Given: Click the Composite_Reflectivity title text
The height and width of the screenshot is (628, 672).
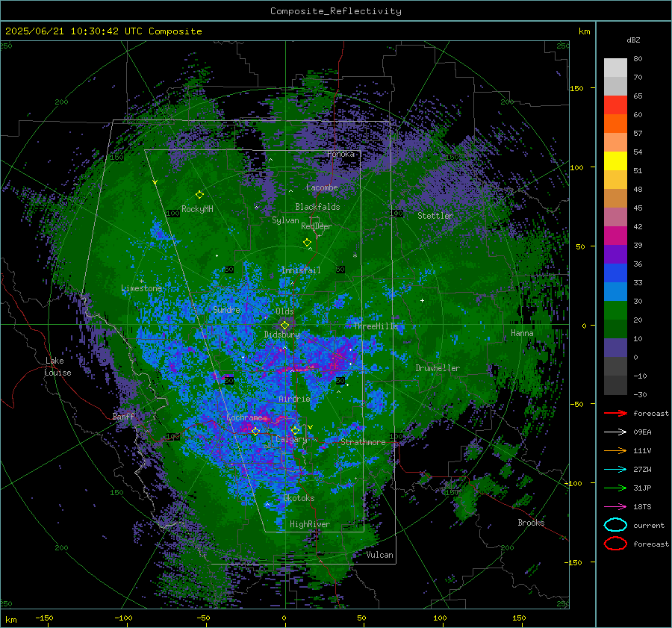Looking at the screenshot, I should (x=335, y=11).
